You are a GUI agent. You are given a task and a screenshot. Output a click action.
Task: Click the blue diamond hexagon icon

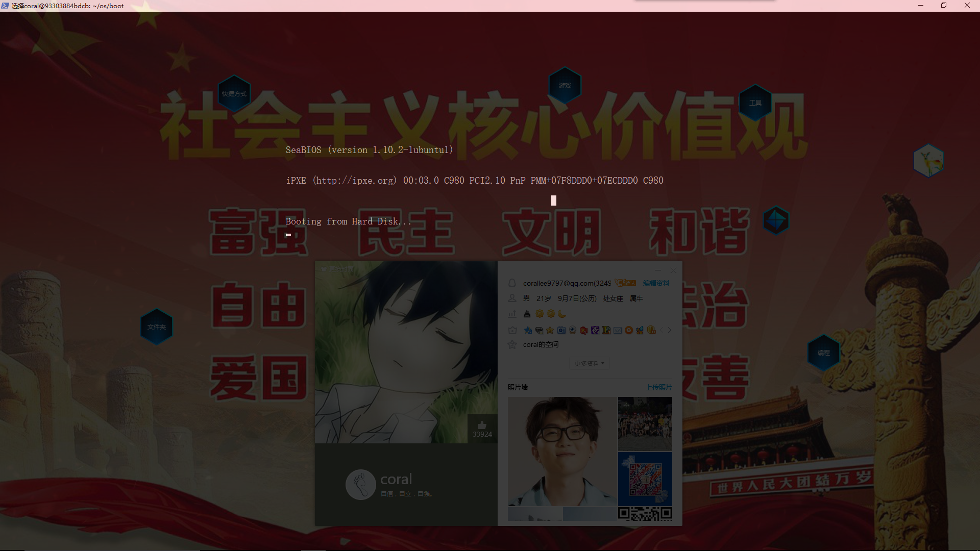click(x=776, y=220)
